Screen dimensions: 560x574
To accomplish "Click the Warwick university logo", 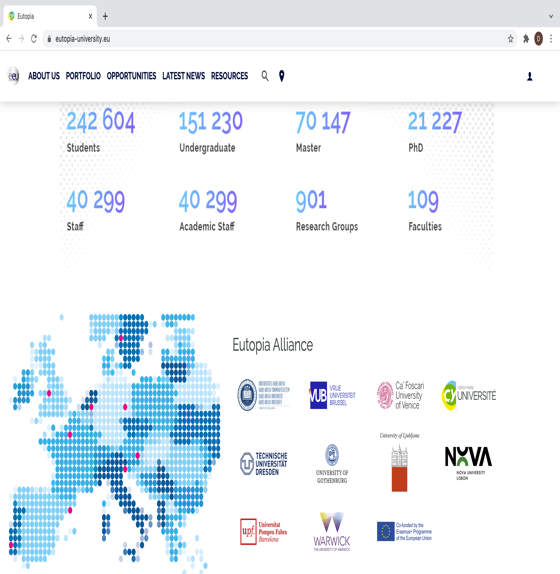I will tap(332, 532).
